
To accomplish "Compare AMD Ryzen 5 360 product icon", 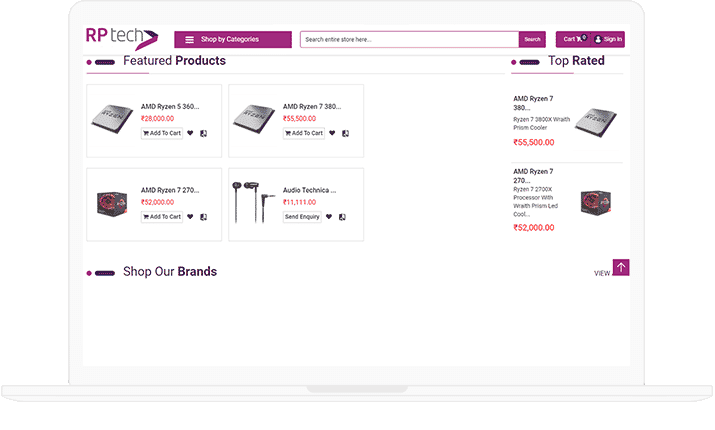I will 203,133.
